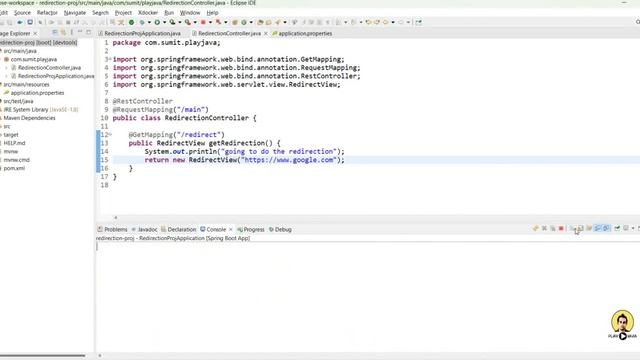Close the Console view tab
The width and height of the screenshot is (640, 360).
(x=231, y=229)
